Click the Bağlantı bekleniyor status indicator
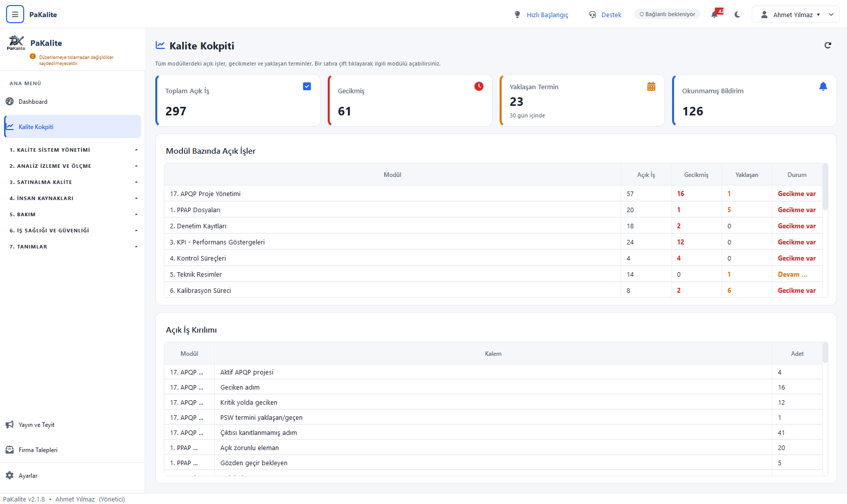Screen dimensions: 847x504 click(x=667, y=14)
